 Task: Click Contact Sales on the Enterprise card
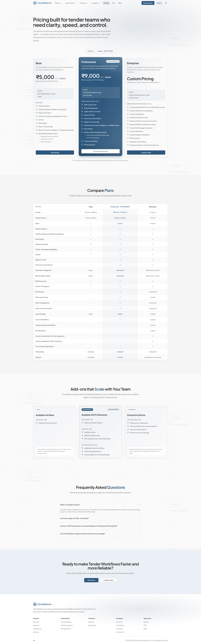(146, 153)
